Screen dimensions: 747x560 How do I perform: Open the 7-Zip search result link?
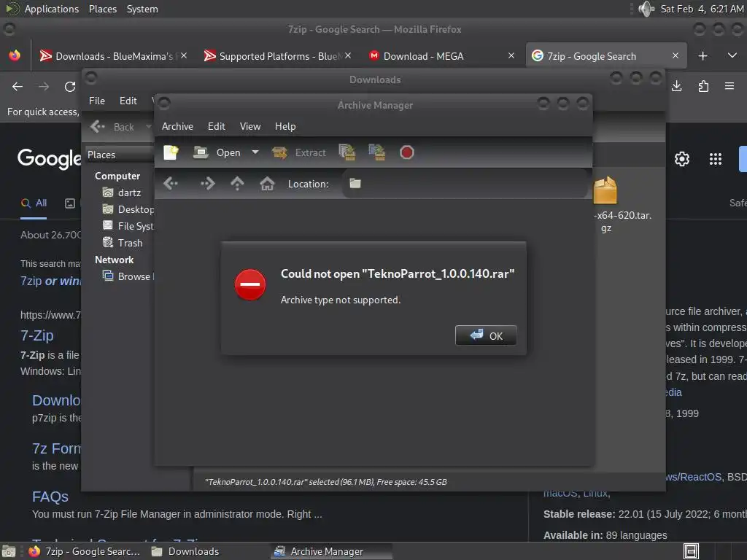tap(36, 335)
